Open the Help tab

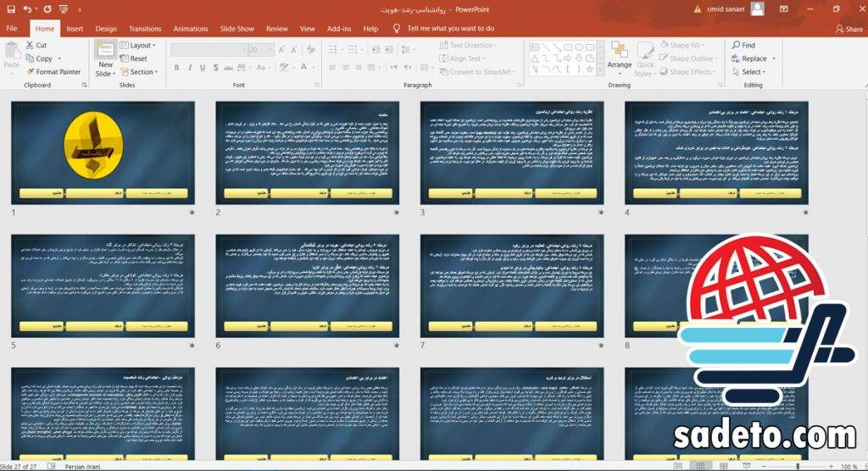370,28
